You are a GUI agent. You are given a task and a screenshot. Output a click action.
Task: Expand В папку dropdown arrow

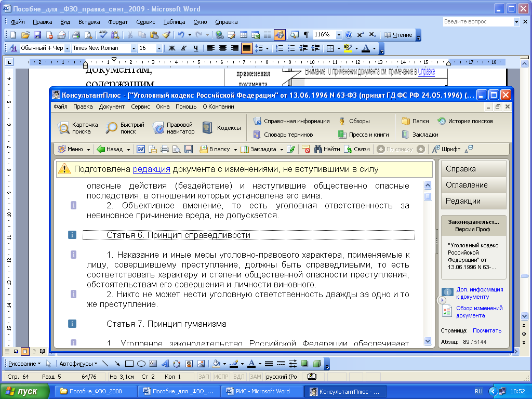point(235,150)
